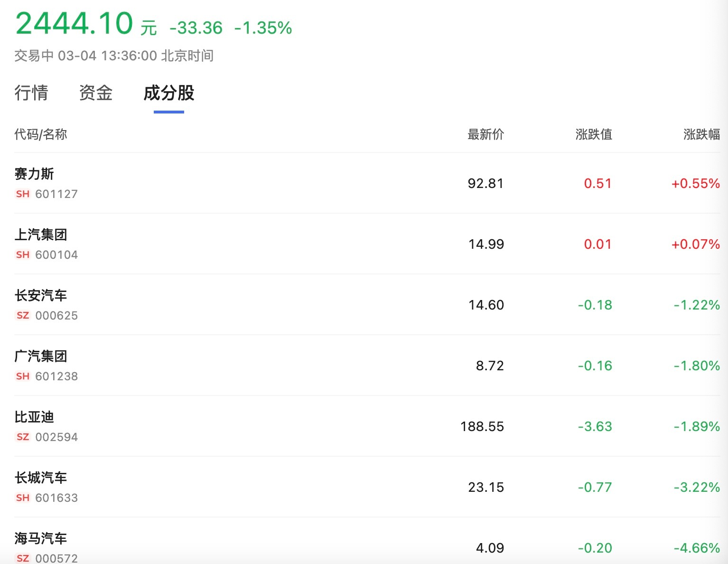This screenshot has height=564, width=728.
Task: Open the 长安汽车 stock name
Action: [x=41, y=295]
